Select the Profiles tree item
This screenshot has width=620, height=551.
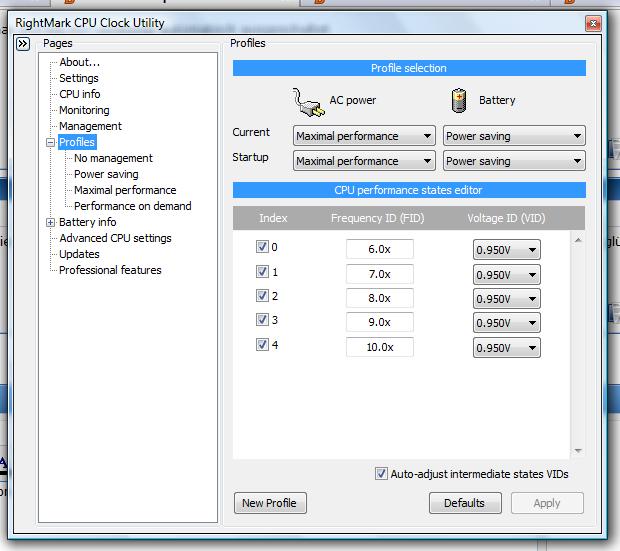pyautogui.click(x=77, y=142)
